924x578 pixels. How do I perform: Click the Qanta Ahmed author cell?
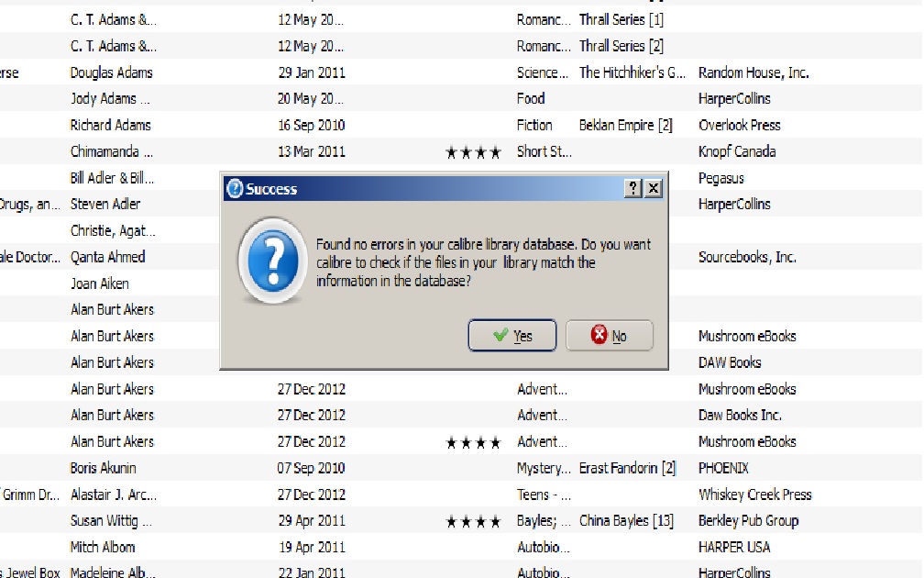tap(108, 257)
